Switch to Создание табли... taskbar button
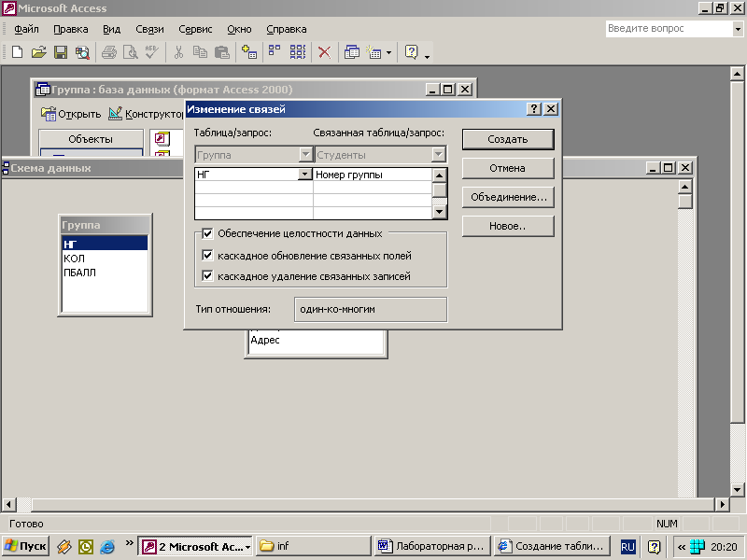The width and height of the screenshot is (747, 560). coord(552,546)
